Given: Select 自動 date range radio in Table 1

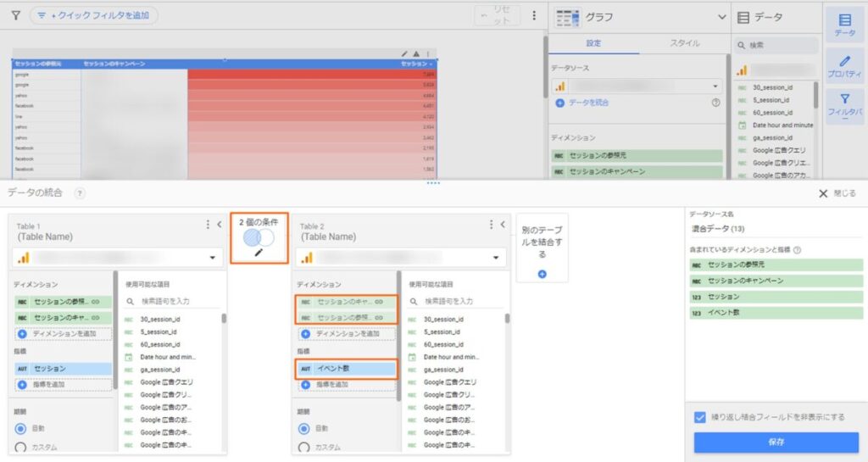Looking at the screenshot, I should coord(21,428).
